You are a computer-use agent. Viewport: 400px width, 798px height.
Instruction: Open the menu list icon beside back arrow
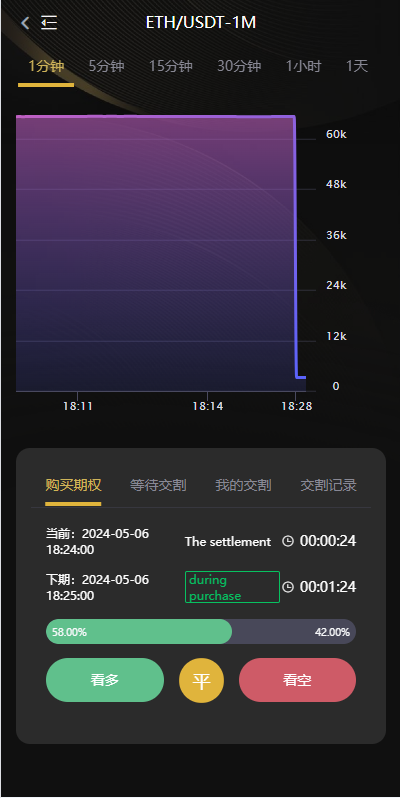(49, 22)
